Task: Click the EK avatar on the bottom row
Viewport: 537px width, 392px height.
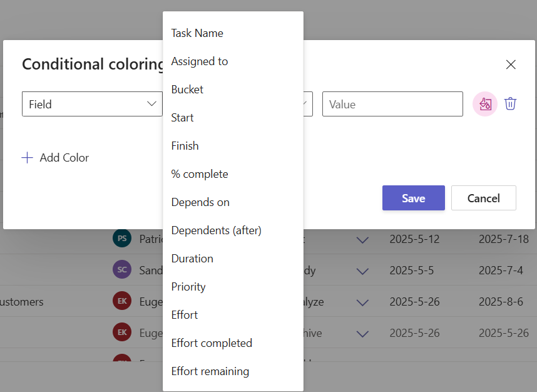Action: pyautogui.click(x=123, y=332)
